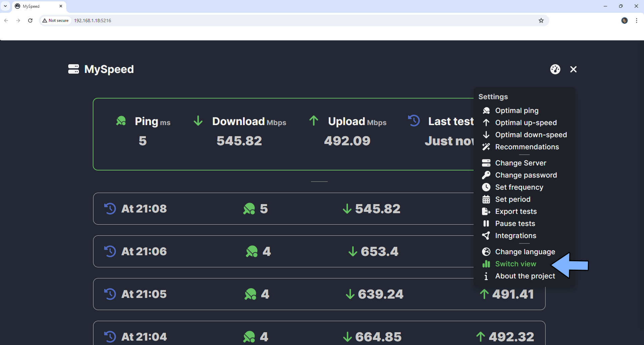Bookmark this page with star icon
This screenshot has width=644, height=345.
point(541,21)
